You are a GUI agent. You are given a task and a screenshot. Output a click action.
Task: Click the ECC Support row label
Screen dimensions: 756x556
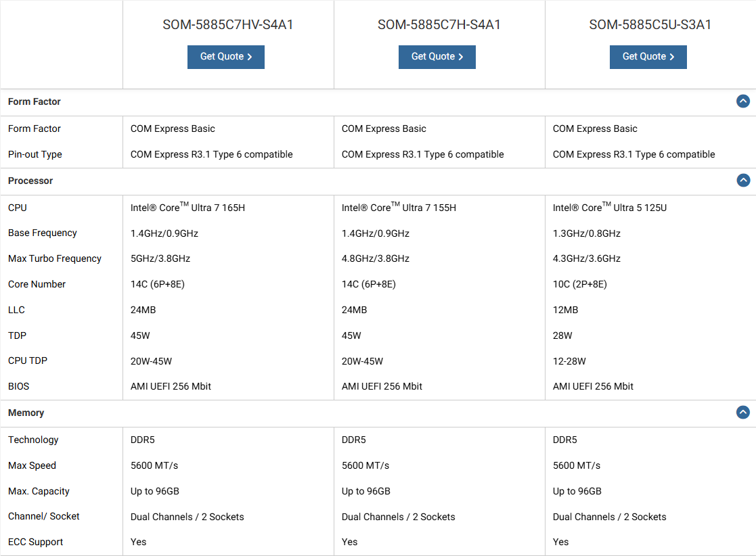point(36,542)
